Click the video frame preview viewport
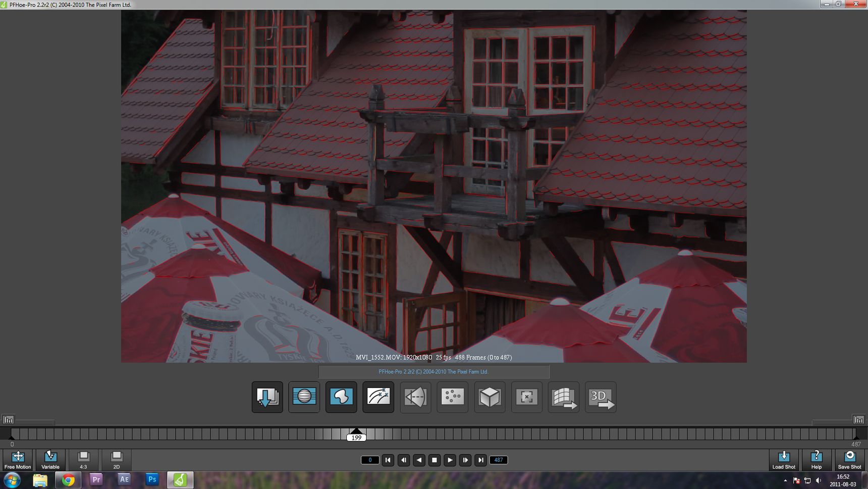Image resolution: width=868 pixels, height=489 pixels. tap(434, 186)
